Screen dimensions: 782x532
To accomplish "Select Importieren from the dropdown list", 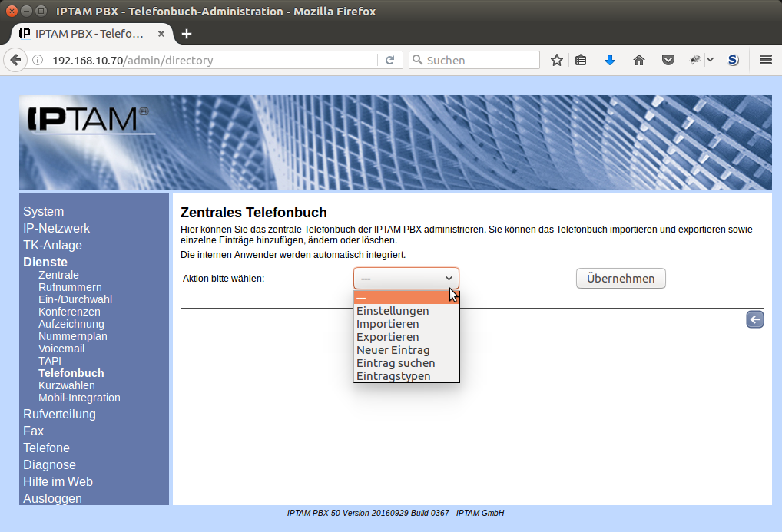I will tap(388, 324).
